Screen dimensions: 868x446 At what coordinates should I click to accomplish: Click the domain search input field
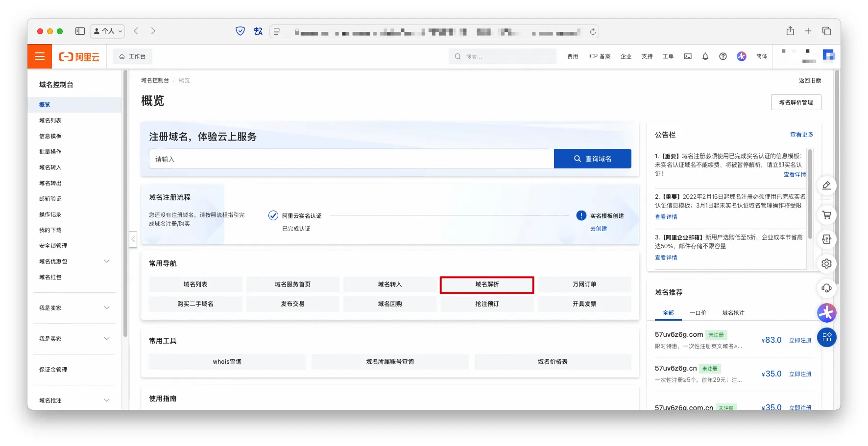pos(351,159)
